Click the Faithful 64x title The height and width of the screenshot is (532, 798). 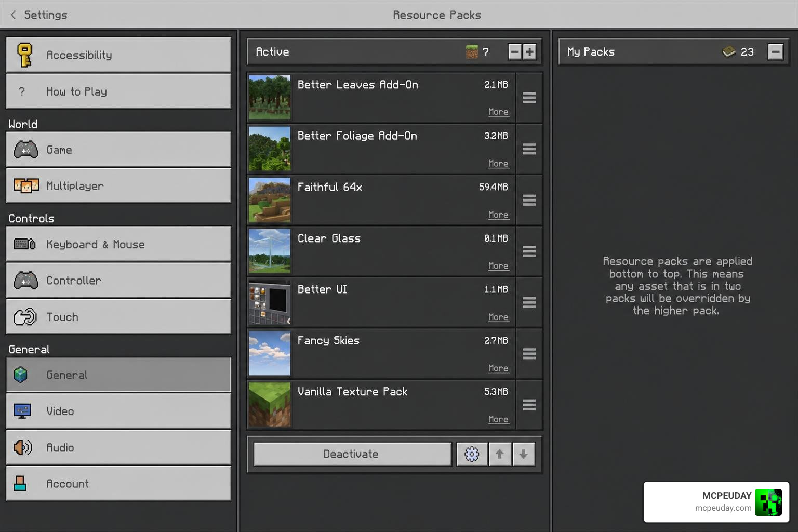(x=330, y=187)
